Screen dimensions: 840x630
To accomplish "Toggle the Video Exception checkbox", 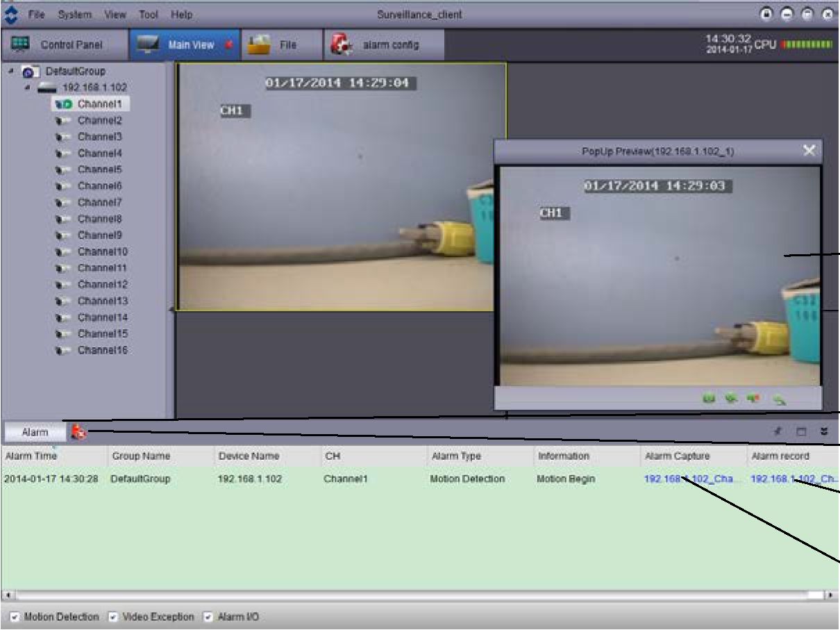I will coord(111,617).
